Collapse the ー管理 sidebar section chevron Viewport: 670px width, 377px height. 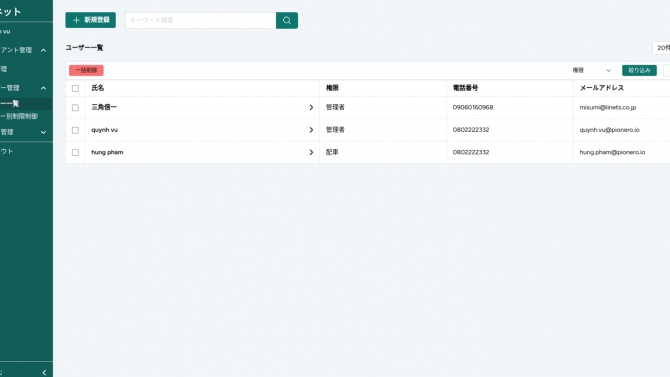click(43, 88)
